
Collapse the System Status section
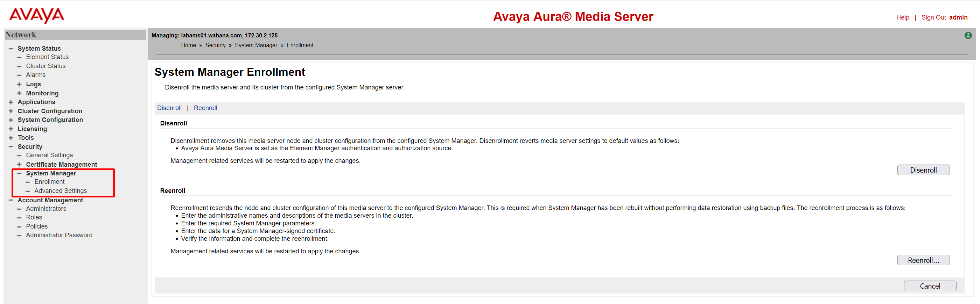(10, 49)
